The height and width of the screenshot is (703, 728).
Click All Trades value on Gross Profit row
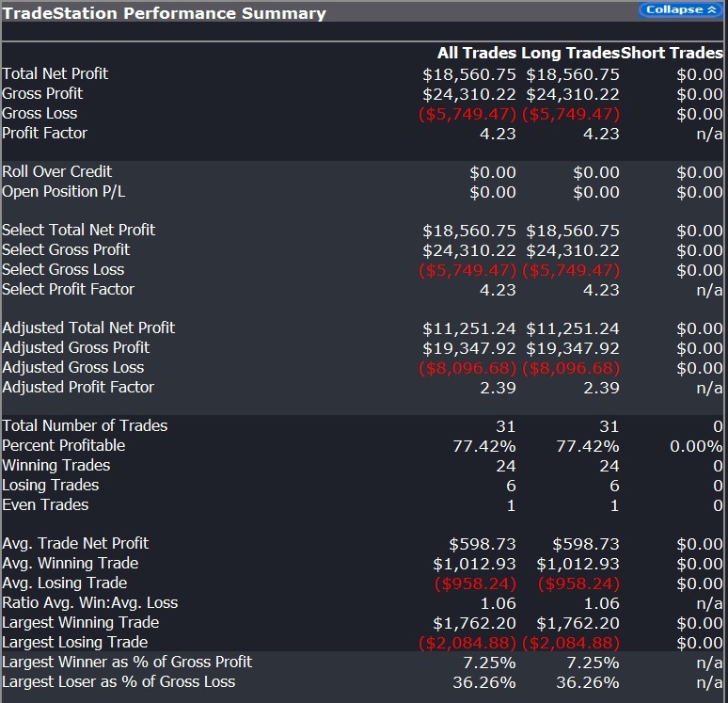pos(469,94)
